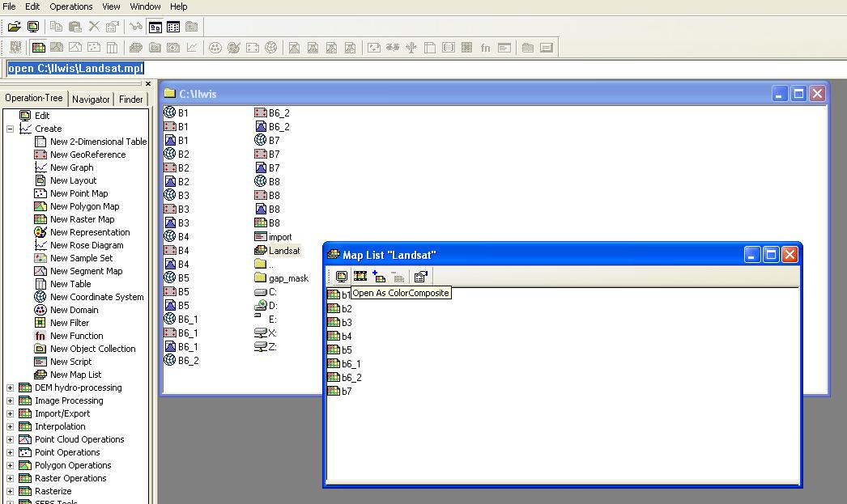Open properties icon in Map List toolbar
The width and height of the screenshot is (847, 504).
tap(420, 277)
